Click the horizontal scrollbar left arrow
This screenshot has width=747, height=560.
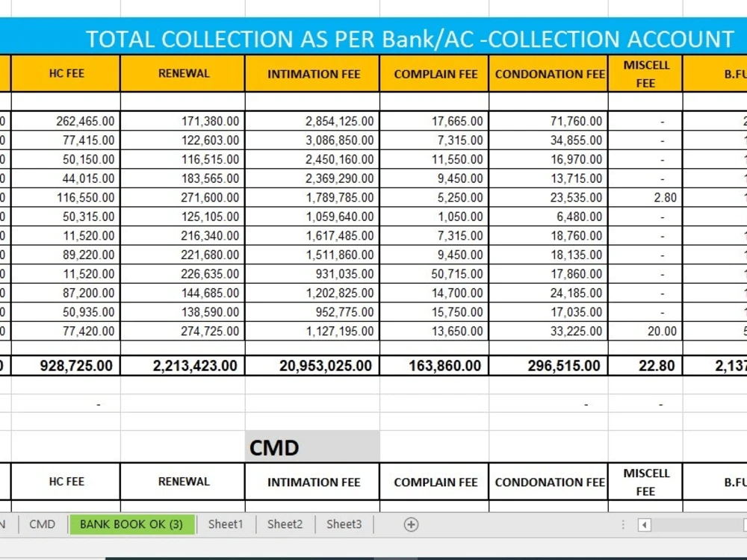[644, 525]
